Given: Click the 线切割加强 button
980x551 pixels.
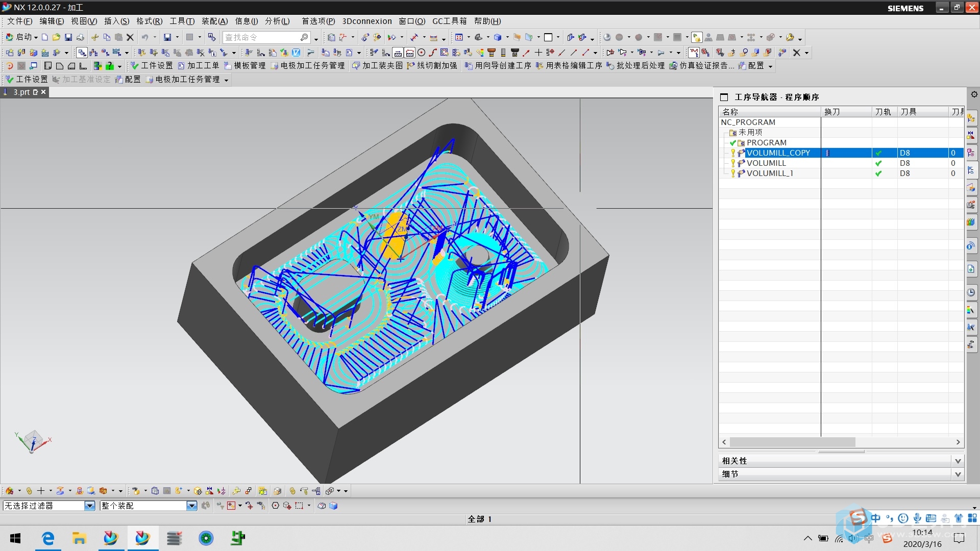Looking at the screenshot, I should point(432,66).
